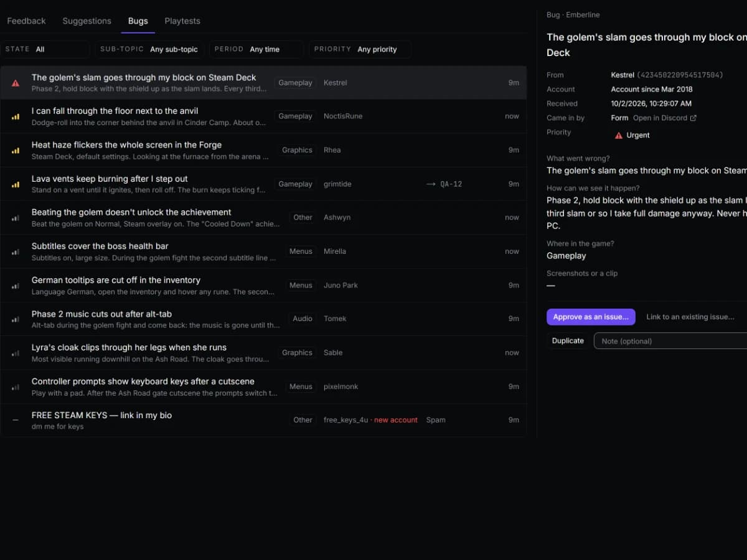Open the Period filter dropdown

pos(256,49)
